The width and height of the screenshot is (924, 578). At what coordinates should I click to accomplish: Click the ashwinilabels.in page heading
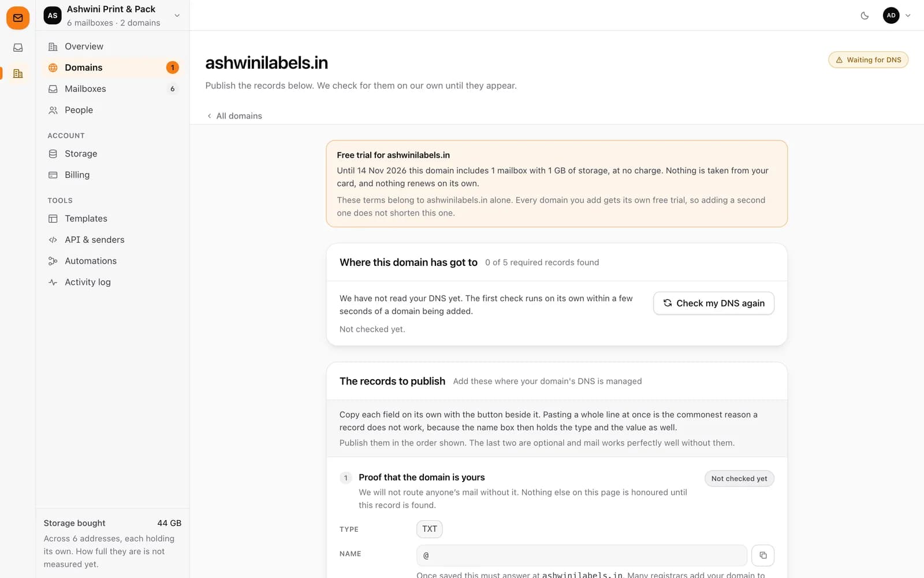tap(267, 62)
